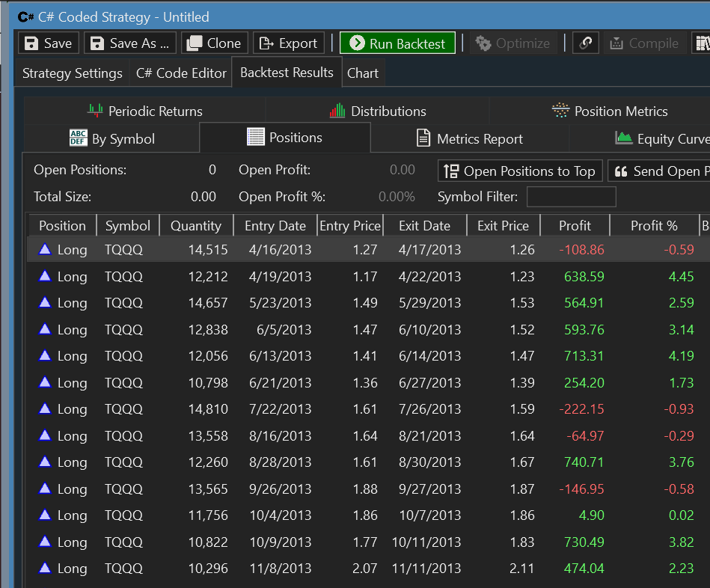Click the long-position triangle icon for the 4/16/2013 trade
Image resolution: width=710 pixels, height=588 pixels.
click(45, 250)
